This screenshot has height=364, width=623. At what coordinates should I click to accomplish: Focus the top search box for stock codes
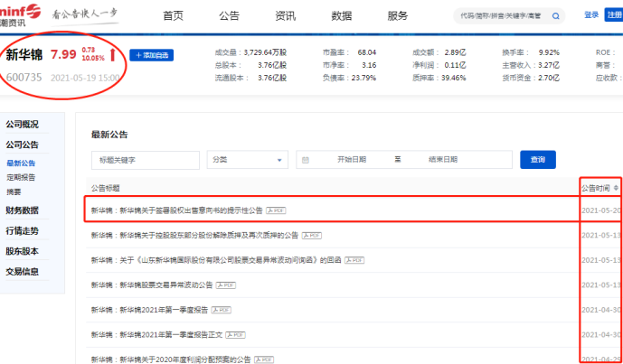click(502, 16)
